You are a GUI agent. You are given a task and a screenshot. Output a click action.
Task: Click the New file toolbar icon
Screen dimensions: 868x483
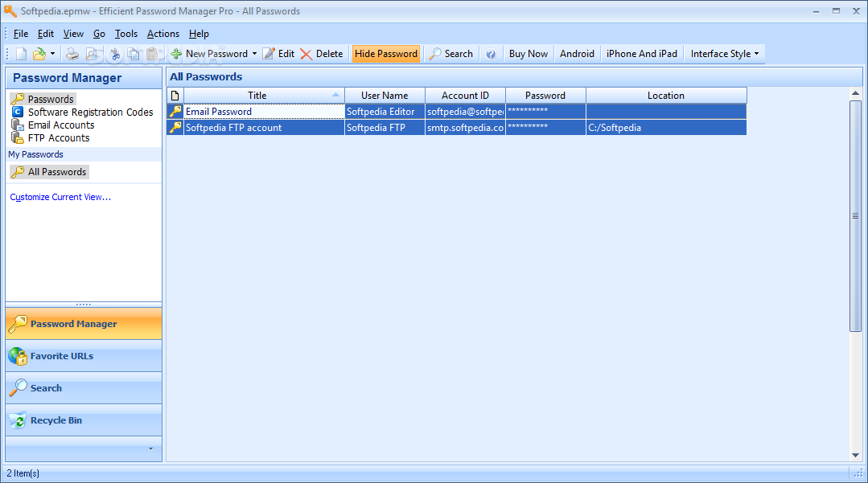21,54
